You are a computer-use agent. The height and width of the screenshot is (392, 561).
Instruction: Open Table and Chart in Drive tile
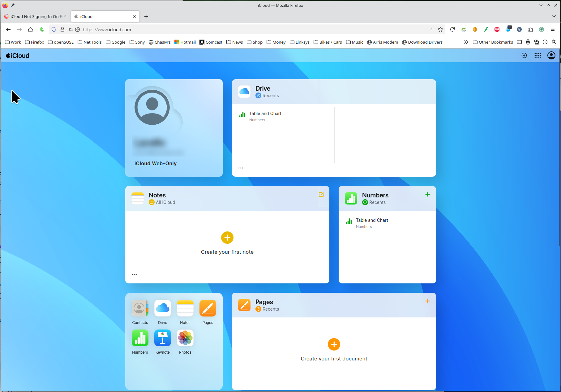283,116
